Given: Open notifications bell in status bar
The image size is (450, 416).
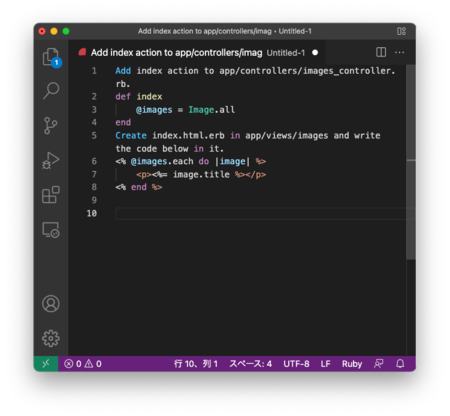Looking at the screenshot, I should pyautogui.click(x=400, y=364).
